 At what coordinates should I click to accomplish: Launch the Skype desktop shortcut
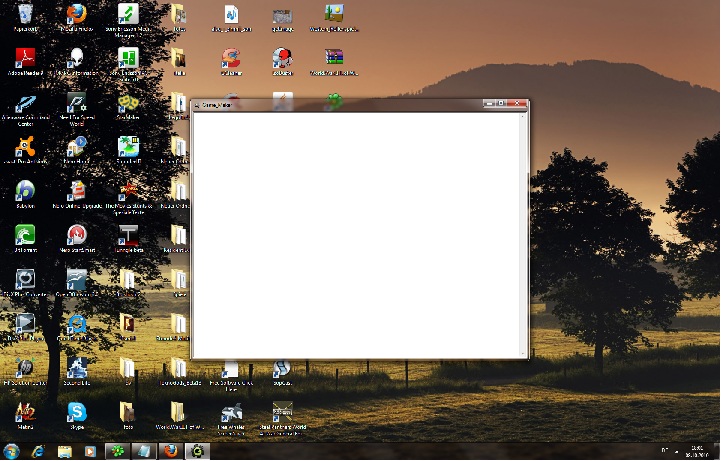click(x=76, y=410)
